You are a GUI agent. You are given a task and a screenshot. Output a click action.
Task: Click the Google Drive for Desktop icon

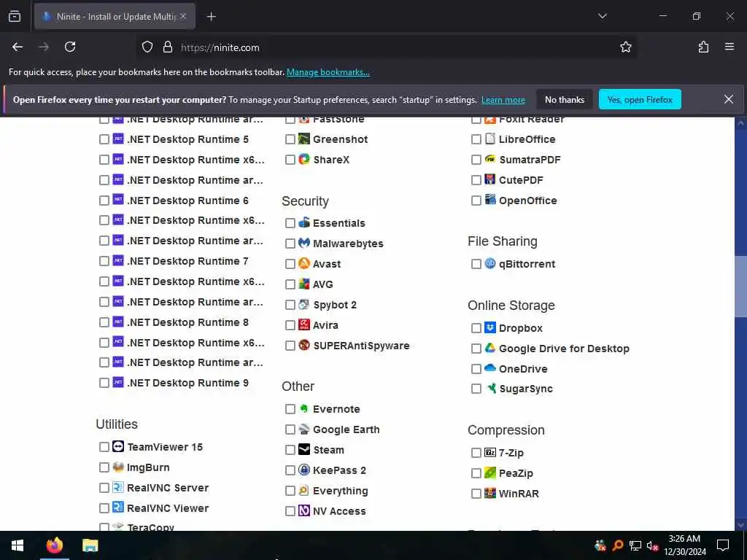click(490, 348)
